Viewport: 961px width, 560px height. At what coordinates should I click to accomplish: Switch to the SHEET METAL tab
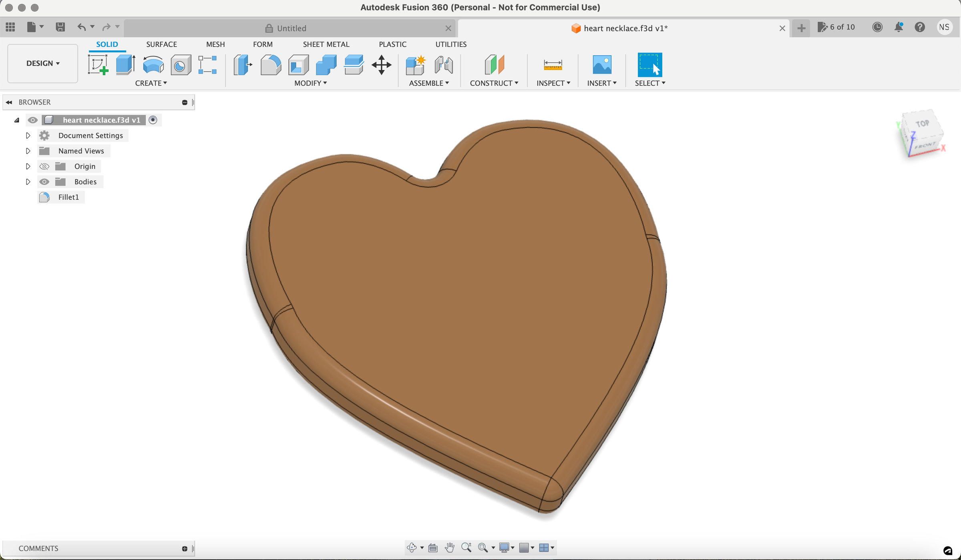coord(326,44)
